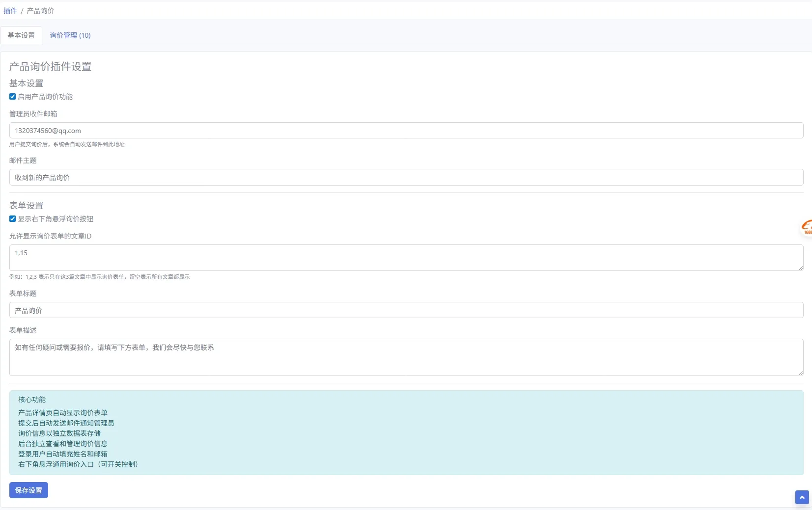The height and width of the screenshot is (510, 812).
Task: Click the 保存设置 button
Action: (x=28, y=490)
